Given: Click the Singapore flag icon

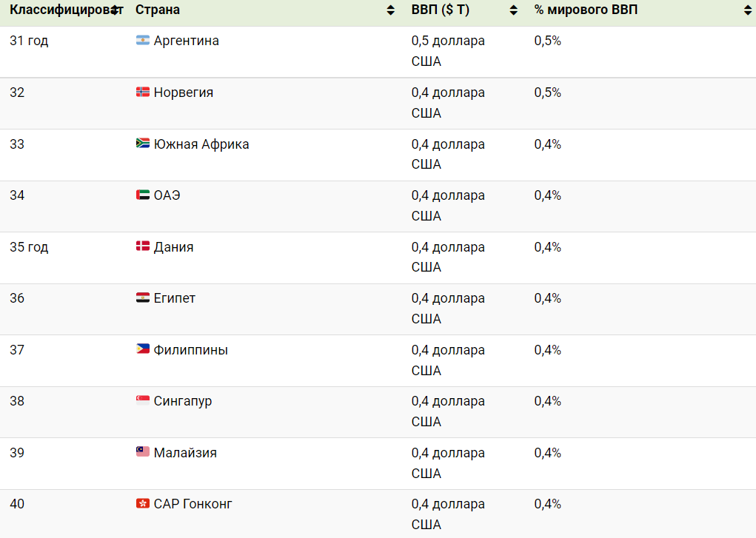Looking at the screenshot, I should (143, 401).
